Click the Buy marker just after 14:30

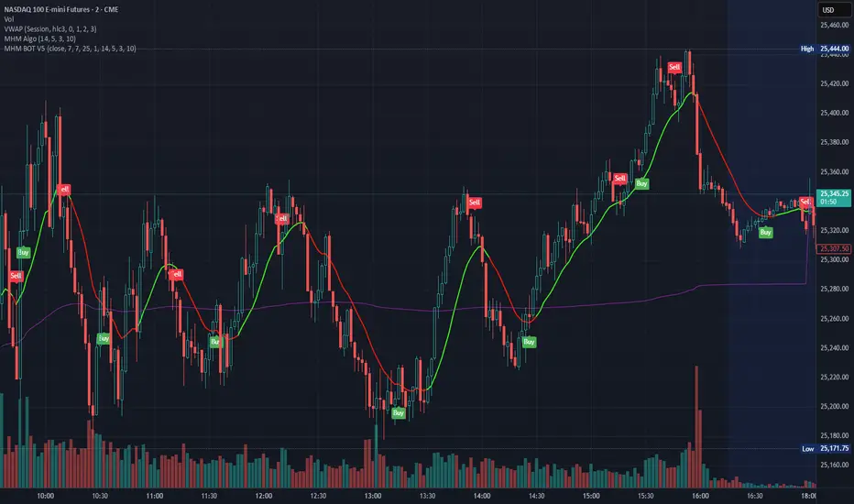coord(529,342)
